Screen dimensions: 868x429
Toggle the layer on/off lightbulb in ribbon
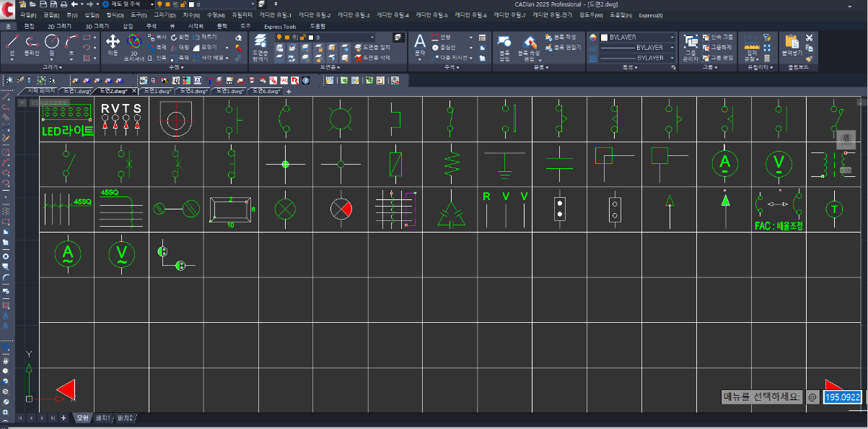[280, 37]
